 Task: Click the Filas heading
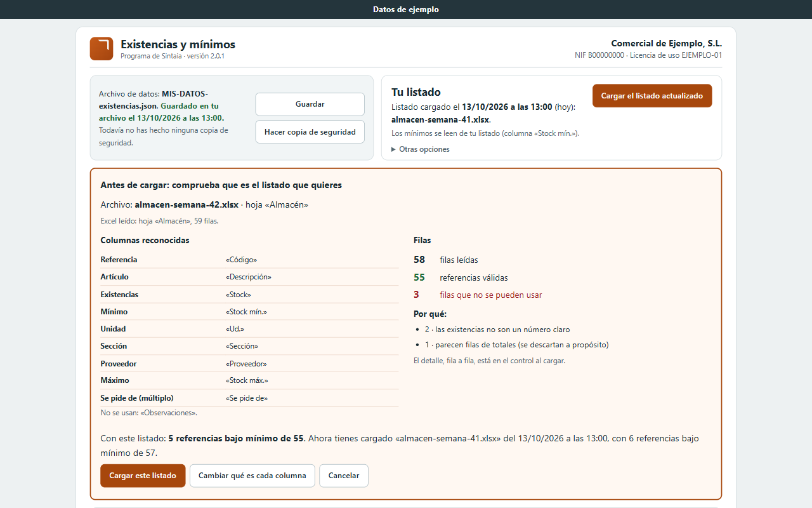pos(422,240)
